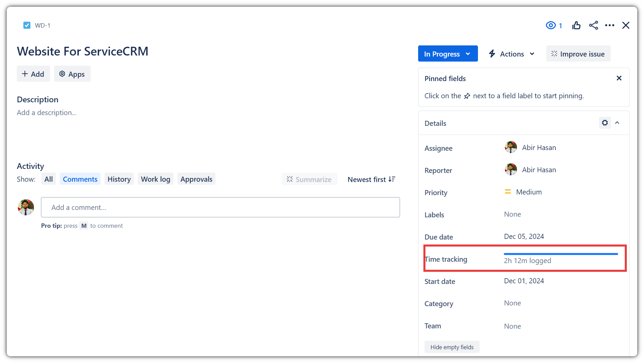Screen dimensions: 644x363
Task: Open Details settings gear icon
Action: click(x=605, y=123)
